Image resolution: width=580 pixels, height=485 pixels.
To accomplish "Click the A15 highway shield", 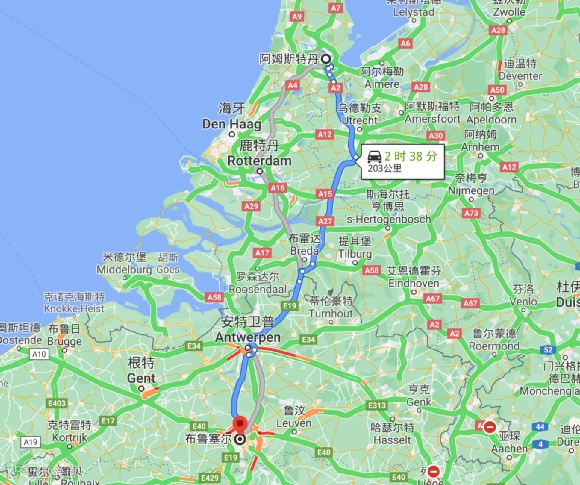I will click(x=325, y=194).
